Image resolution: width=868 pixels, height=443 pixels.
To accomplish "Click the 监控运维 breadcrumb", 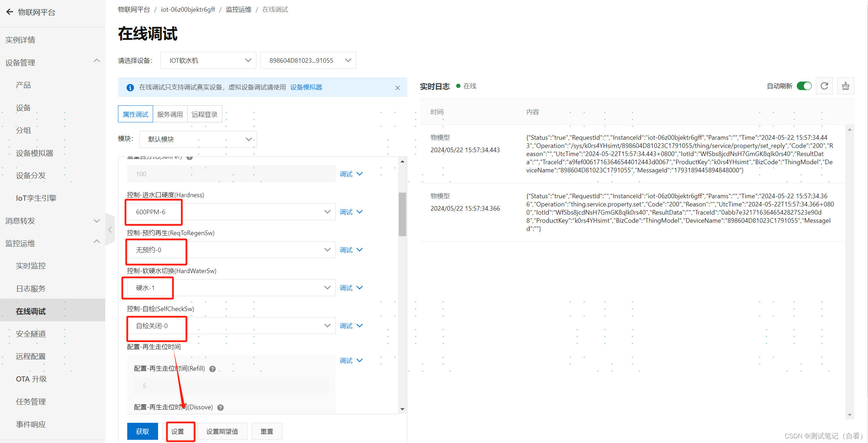I will 239,10.
